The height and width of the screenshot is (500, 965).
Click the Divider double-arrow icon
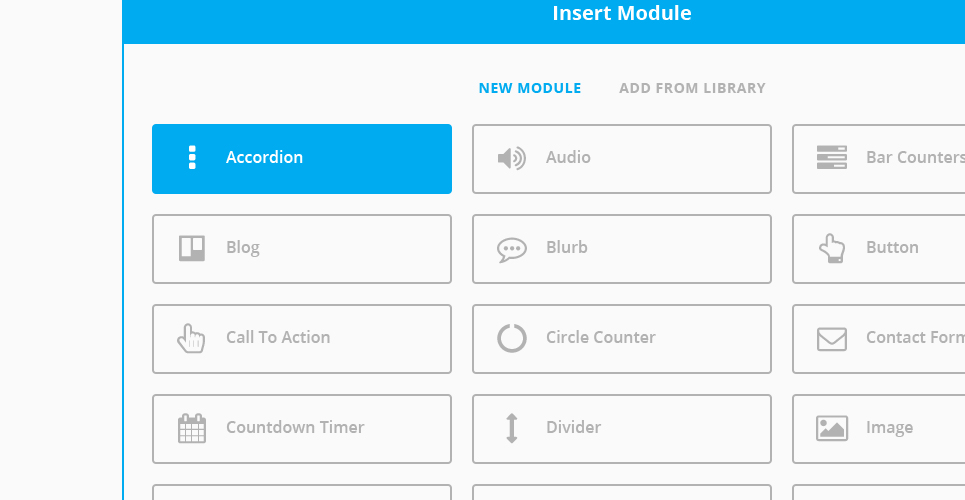(511, 429)
